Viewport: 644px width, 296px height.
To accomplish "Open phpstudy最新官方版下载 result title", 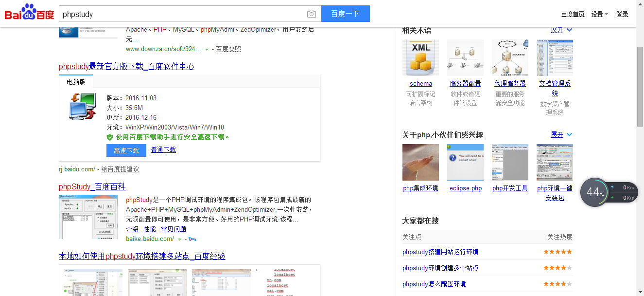I will coord(126,66).
